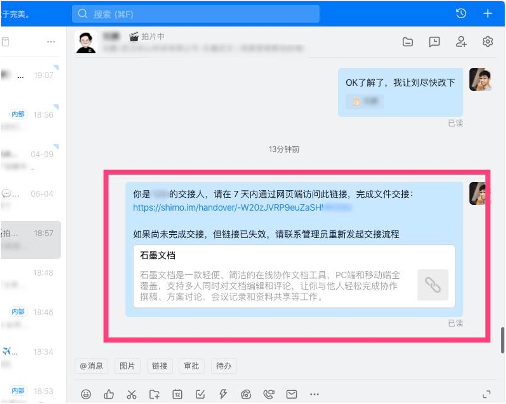Click the lightning bolt icon
The width and height of the screenshot is (506, 404).
(223, 394)
